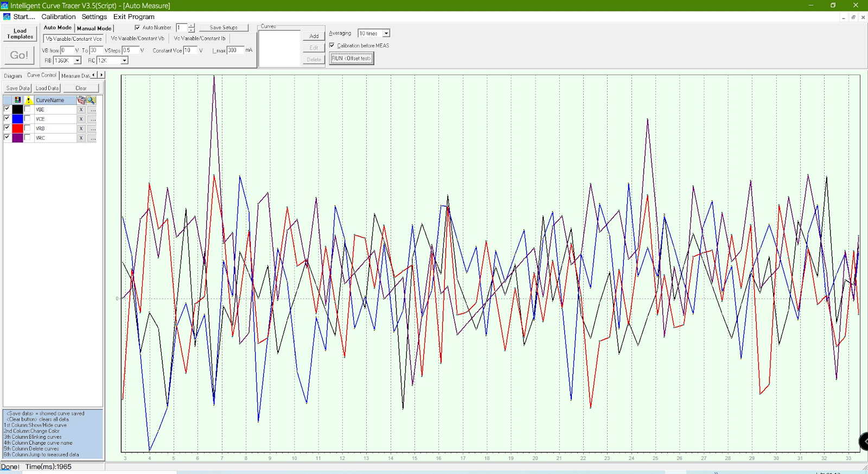Click the VB To input field
Viewport: 868px width, 474px height.
click(96, 50)
